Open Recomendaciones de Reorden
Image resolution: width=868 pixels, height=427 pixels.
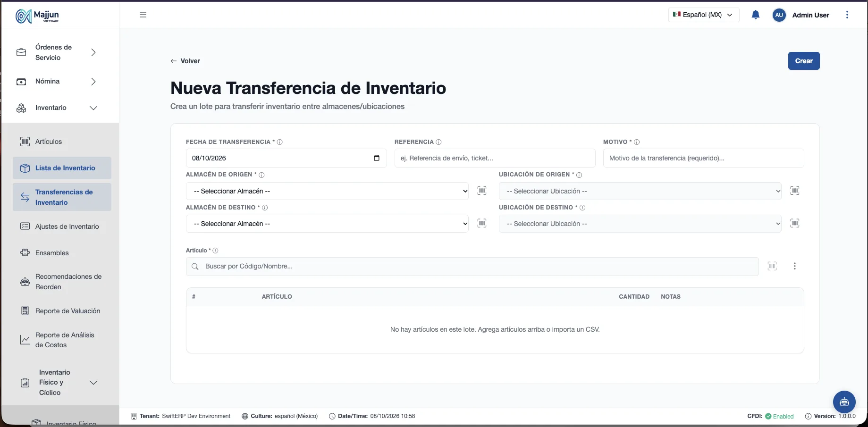pos(62,282)
